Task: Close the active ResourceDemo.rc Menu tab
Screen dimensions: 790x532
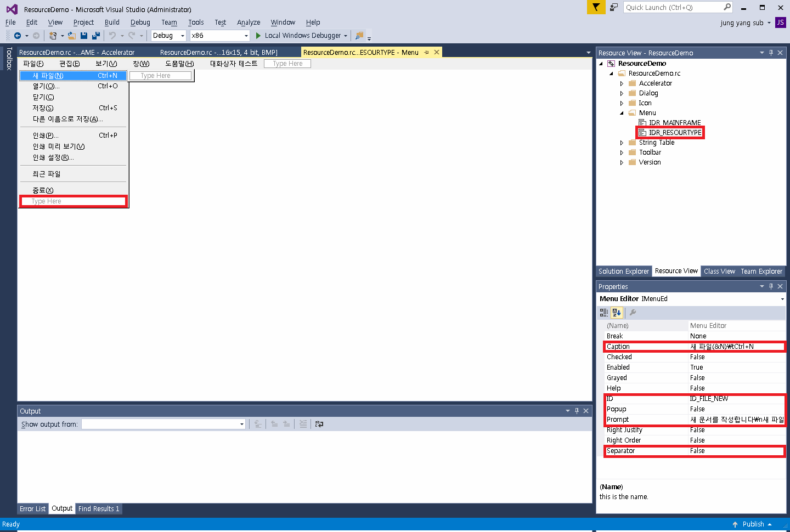Action: tap(437, 53)
